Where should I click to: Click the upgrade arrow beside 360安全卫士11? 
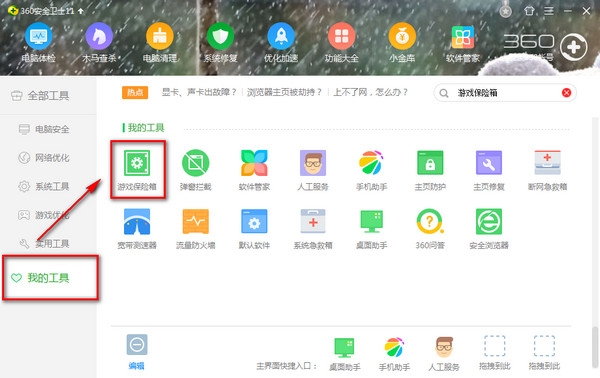click(x=81, y=11)
